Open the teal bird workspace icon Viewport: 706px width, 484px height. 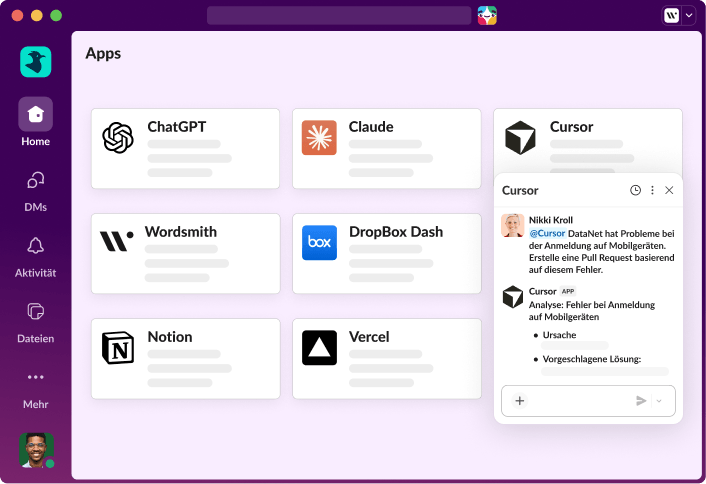click(x=36, y=62)
